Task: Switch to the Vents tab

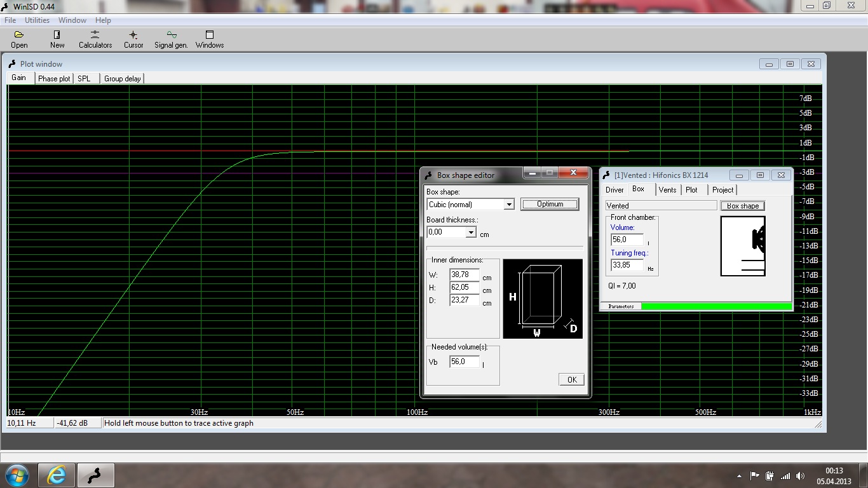Action: coord(667,190)
